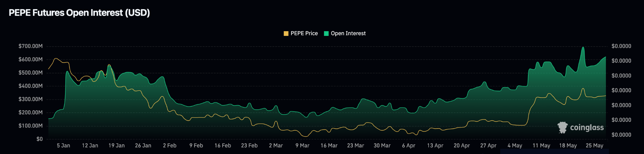
Task: Click the 2 Feb date label
Action: tap(169, 145)
